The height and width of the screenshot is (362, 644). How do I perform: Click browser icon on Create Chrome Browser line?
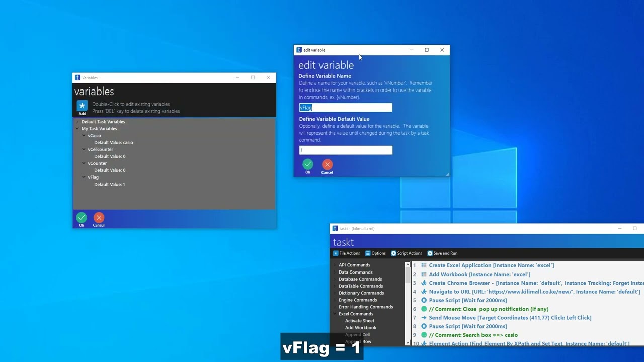point(424,283)
